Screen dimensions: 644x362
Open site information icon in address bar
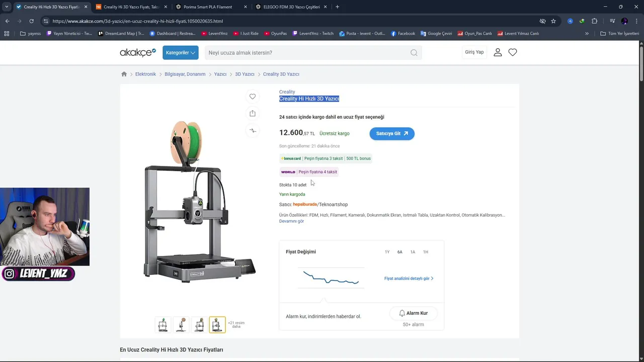point(46,21)
